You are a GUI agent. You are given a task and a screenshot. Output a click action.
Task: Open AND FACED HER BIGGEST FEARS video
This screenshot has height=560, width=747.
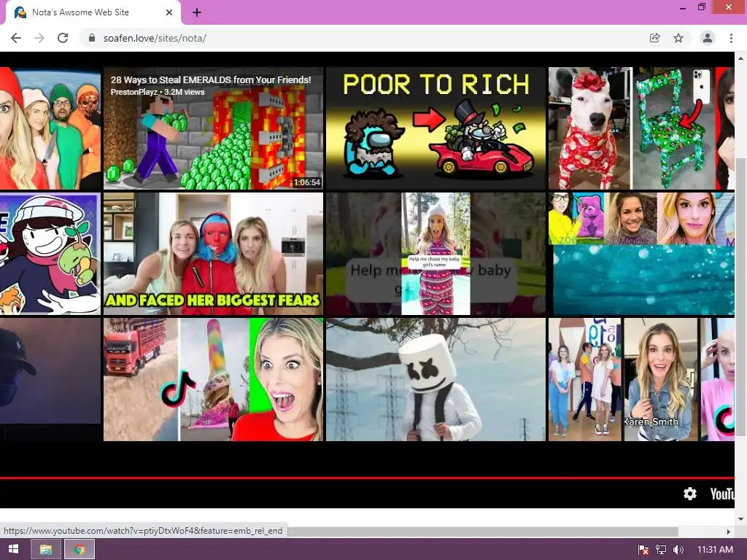click(213, 254)
